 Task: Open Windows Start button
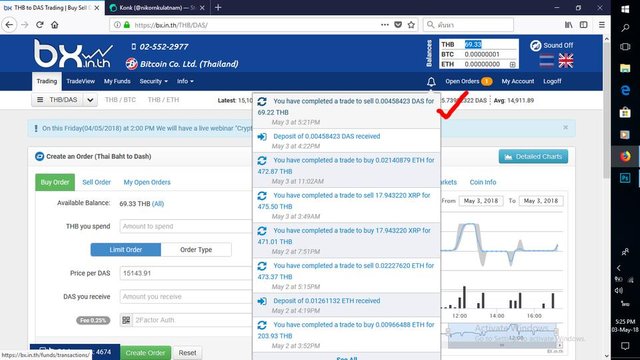[625, 9]
